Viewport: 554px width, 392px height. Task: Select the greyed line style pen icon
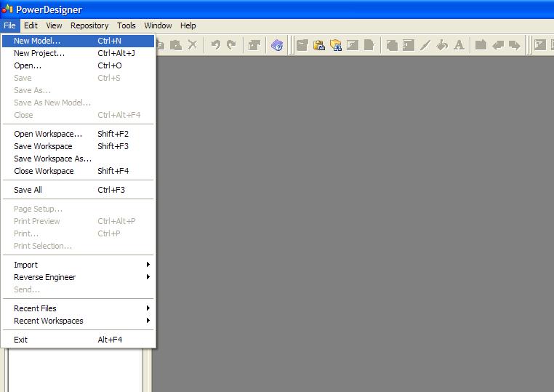click(x=425, y=45)
